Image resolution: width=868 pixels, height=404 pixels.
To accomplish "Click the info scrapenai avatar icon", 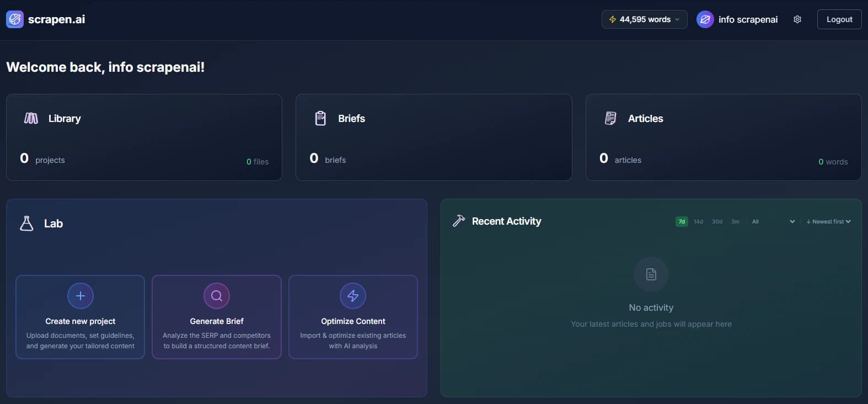I will [x=705, y=19].
